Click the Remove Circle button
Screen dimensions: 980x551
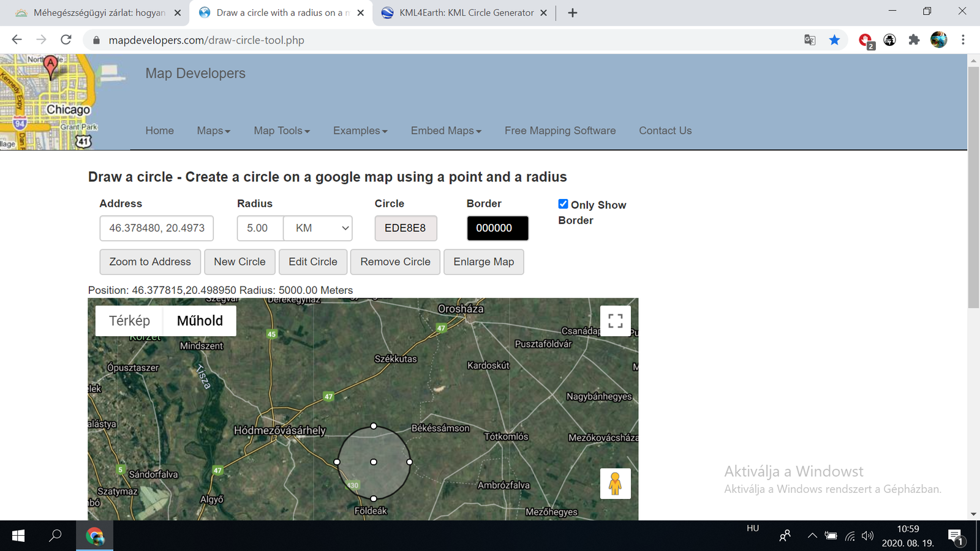pyautogui.click(x=395, y=262)
